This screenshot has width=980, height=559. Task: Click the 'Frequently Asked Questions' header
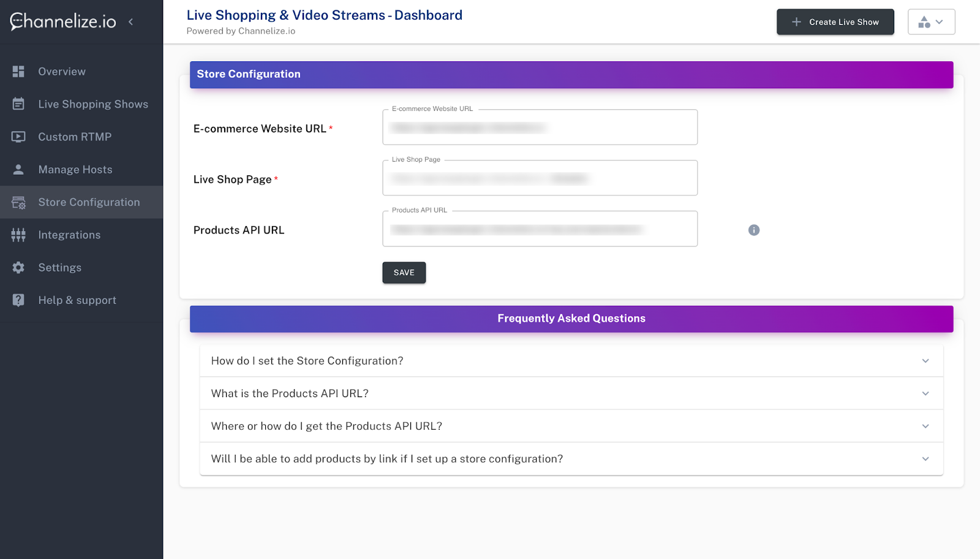click(x=571, y=319)
